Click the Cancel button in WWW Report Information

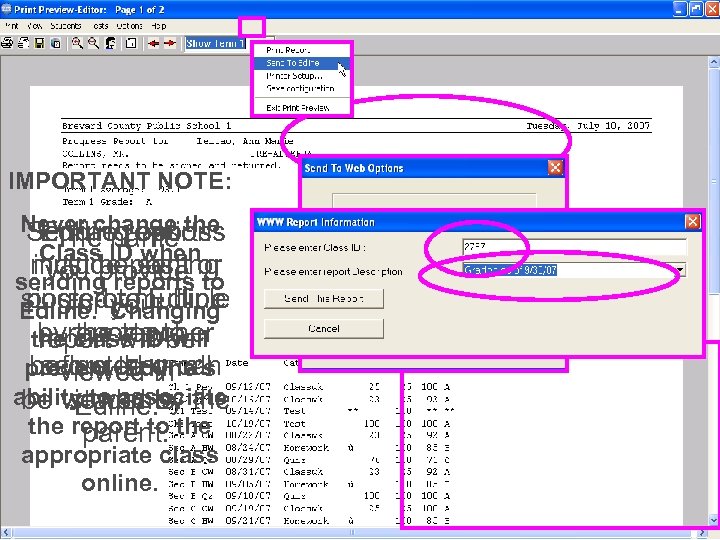point(324,329)
